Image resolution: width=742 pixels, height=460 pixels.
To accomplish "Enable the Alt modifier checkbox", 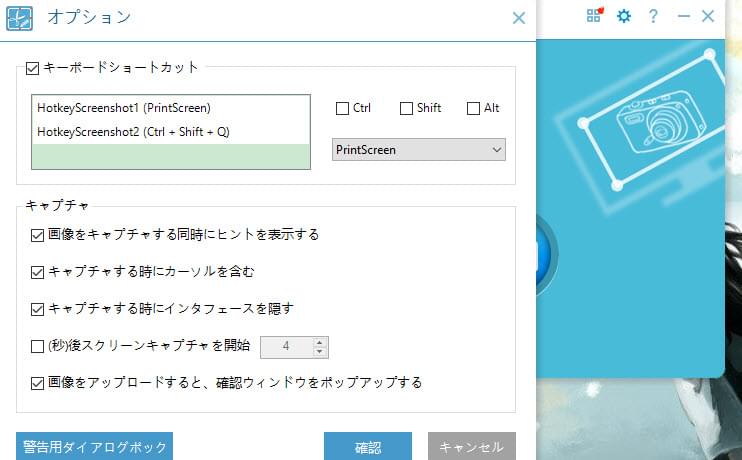I will [x=473, y=108].
